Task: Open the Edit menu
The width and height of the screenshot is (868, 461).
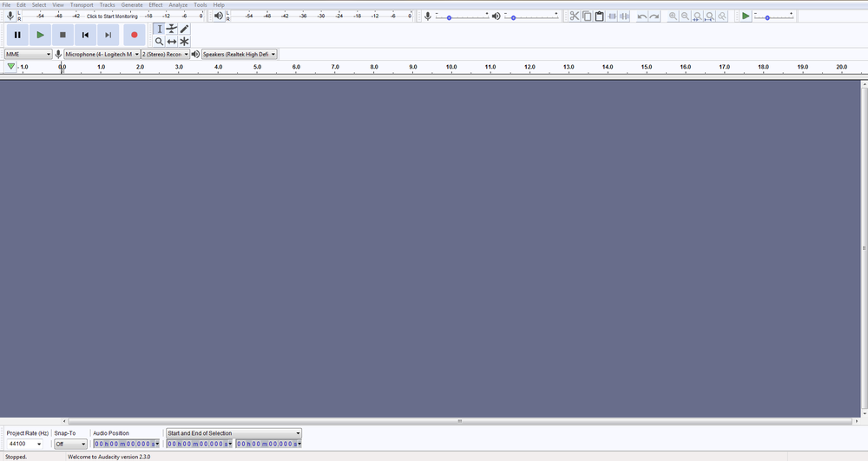Action: [x=21, y=4]
